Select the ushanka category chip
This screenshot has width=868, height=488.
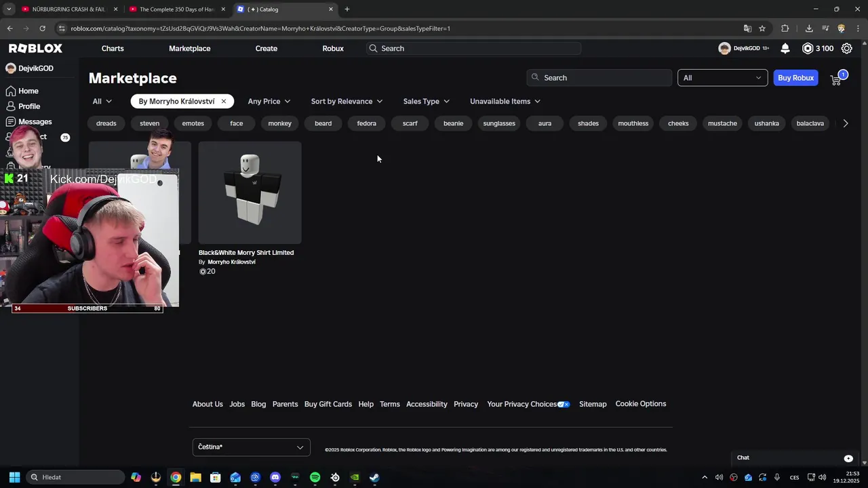tap(766, 123)
